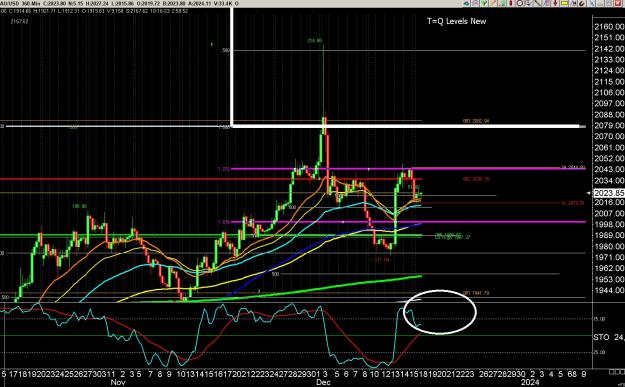
Task: Click the red down-arrow toolbar icon
Action: coord(556,3)
